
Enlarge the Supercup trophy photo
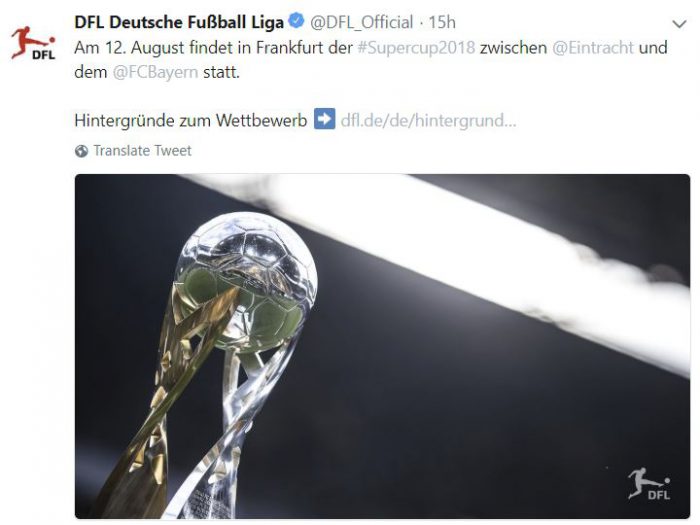[x=382, y=346]
